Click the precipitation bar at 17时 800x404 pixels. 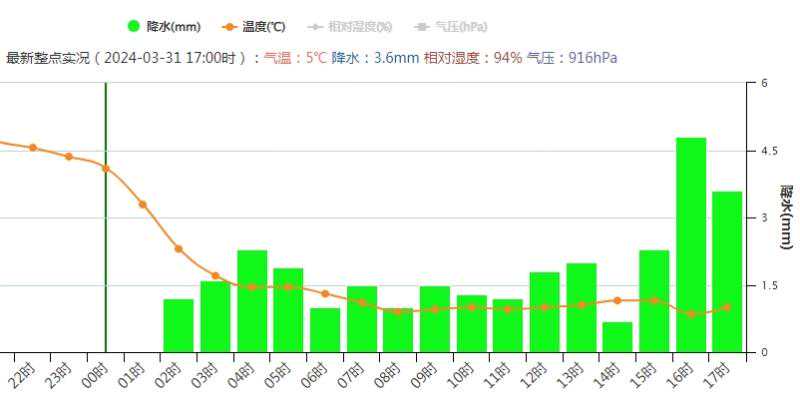click(x=727, y=272)
